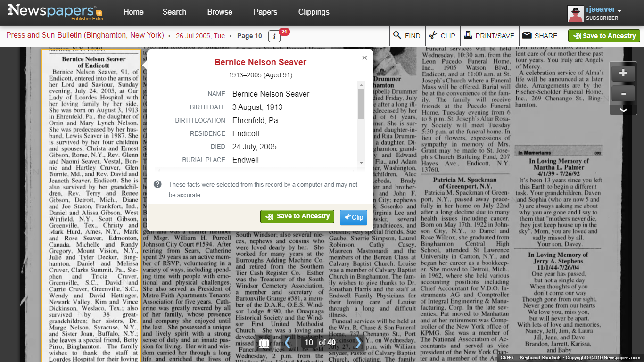Close the Bernice Nelson Seaver popup
This screenshot has height=362, width=644.
tap(364, 58)
